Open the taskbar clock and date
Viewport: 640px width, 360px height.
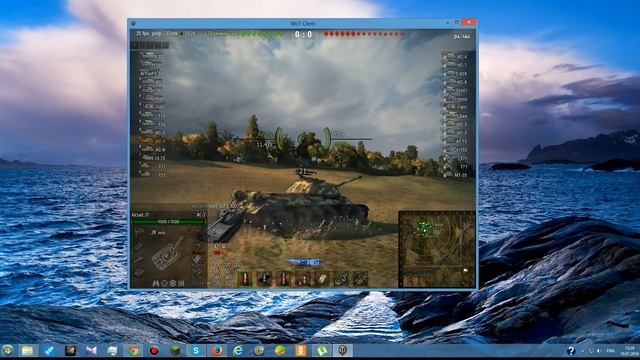pos(631,351)
